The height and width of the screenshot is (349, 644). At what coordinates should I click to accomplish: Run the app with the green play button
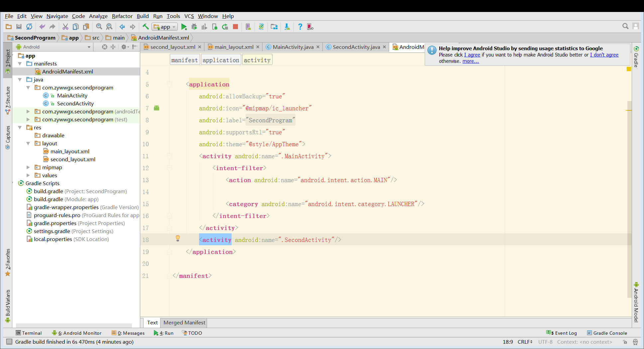click(x=184, y=27)
